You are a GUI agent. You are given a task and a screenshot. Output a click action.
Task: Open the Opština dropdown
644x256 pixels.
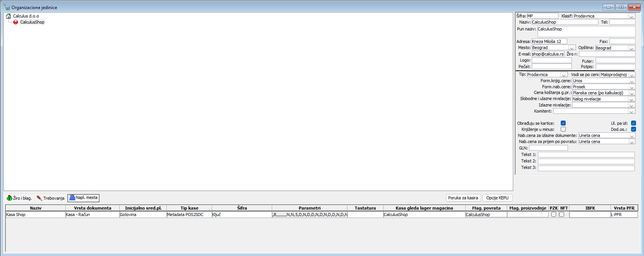(631, 48)
